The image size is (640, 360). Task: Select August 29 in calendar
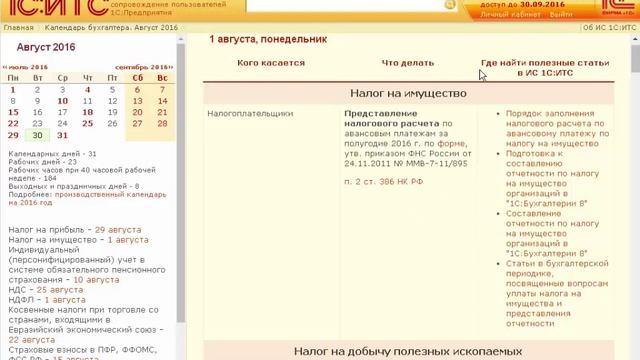13,135
